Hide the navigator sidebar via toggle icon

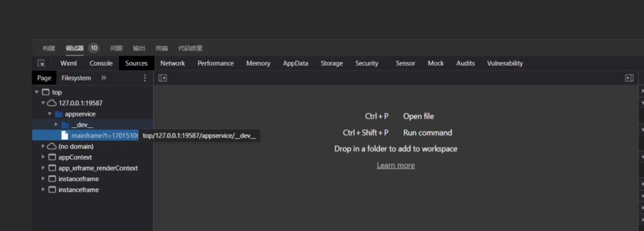[x=162, y=78]
